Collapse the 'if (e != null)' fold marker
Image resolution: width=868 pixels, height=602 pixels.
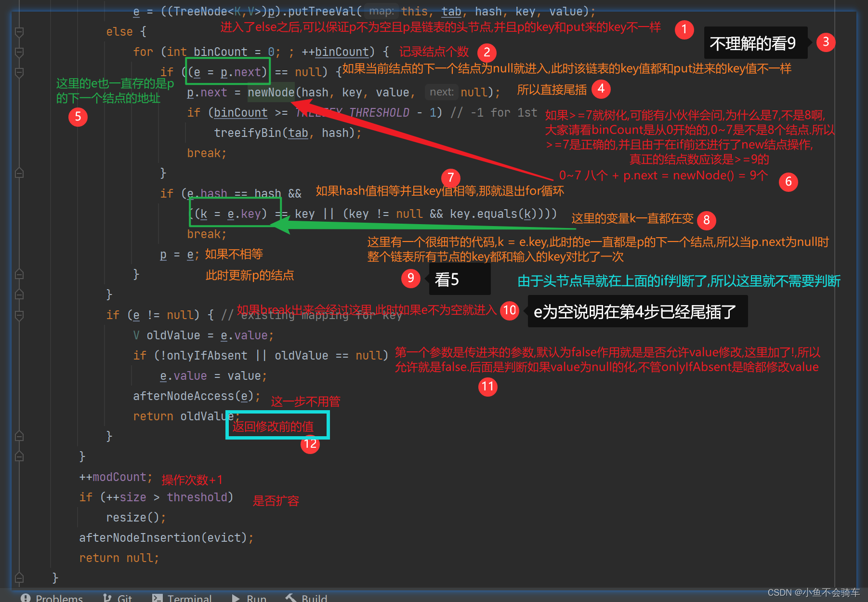(x=19, y=315)
